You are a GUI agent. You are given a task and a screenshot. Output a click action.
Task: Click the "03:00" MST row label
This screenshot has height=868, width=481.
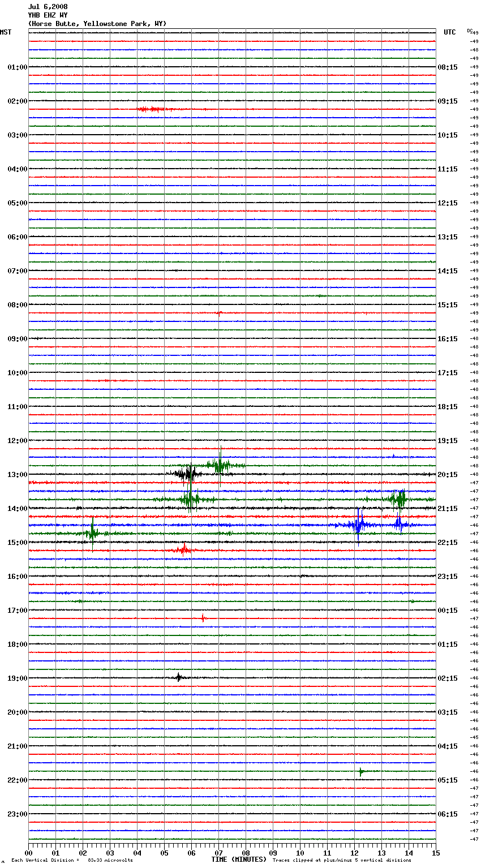coord(18,135)
